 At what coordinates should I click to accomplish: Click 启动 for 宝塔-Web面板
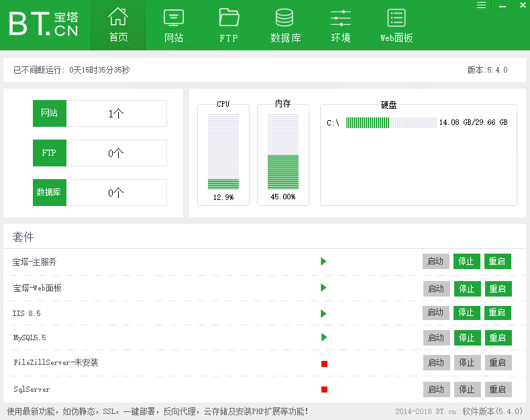pos(436,288)
